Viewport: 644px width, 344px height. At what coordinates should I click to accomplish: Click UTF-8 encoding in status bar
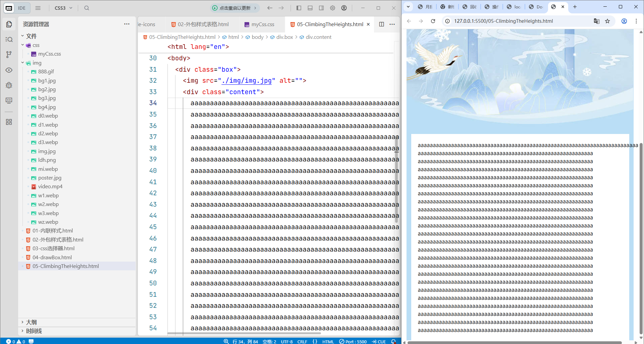pos(287,341)
